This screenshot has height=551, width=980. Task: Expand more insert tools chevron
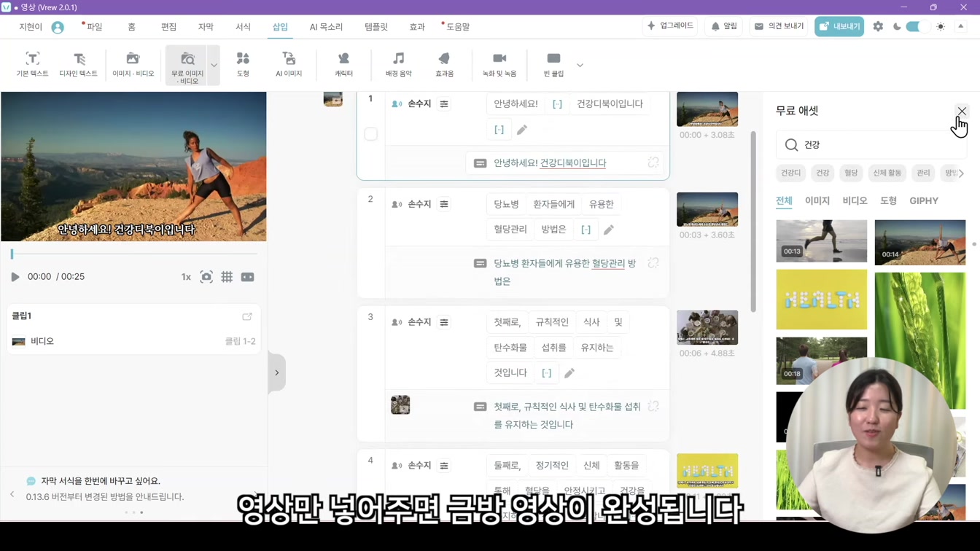coord(580,66)
